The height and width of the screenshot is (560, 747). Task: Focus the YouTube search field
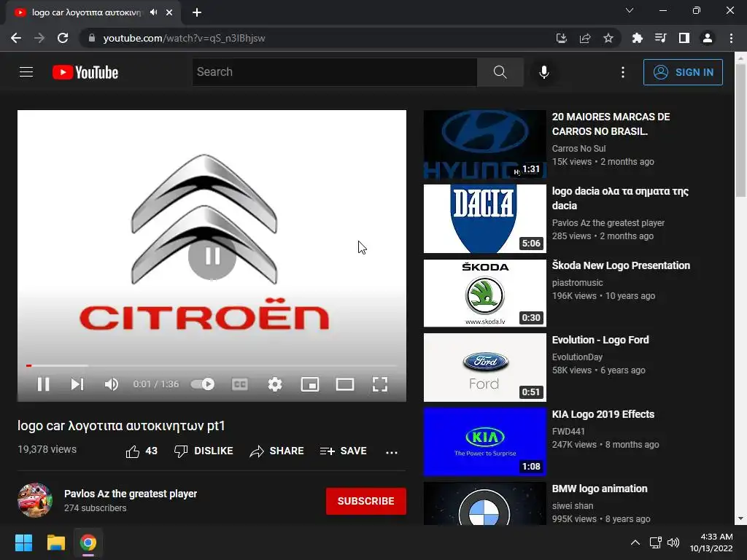click(x=334, y=72)
